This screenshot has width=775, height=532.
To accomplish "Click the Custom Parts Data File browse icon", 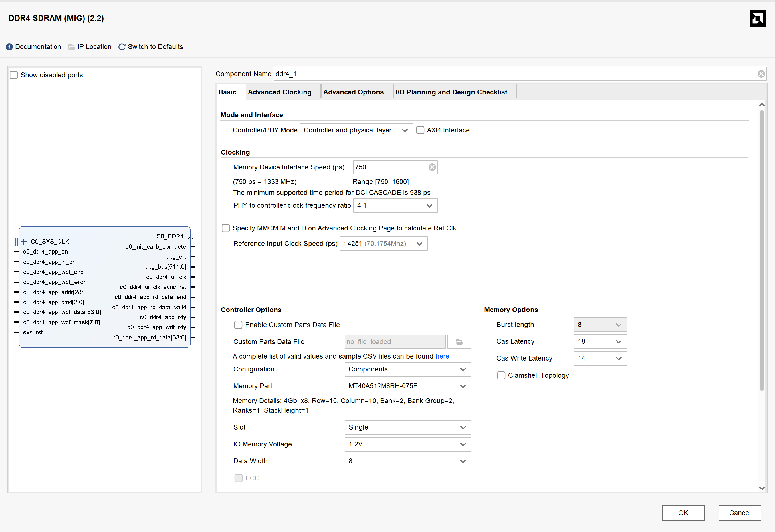I will (x=459, y=342).
